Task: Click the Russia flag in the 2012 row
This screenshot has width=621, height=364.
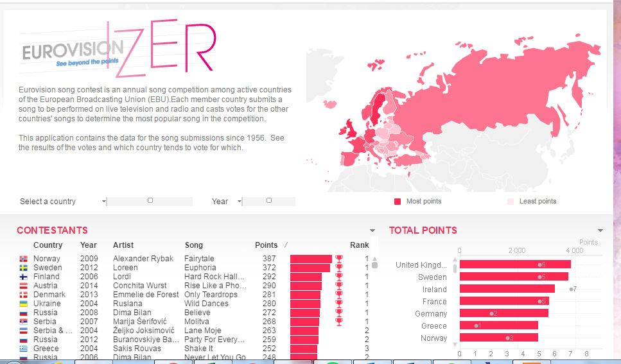Action: (23, 340)
